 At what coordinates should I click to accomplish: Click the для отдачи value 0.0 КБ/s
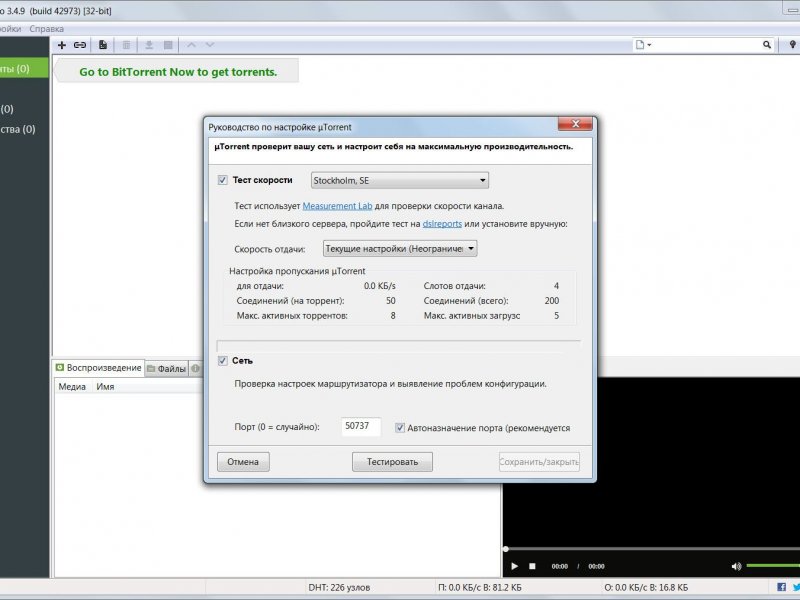click(380, 286)
